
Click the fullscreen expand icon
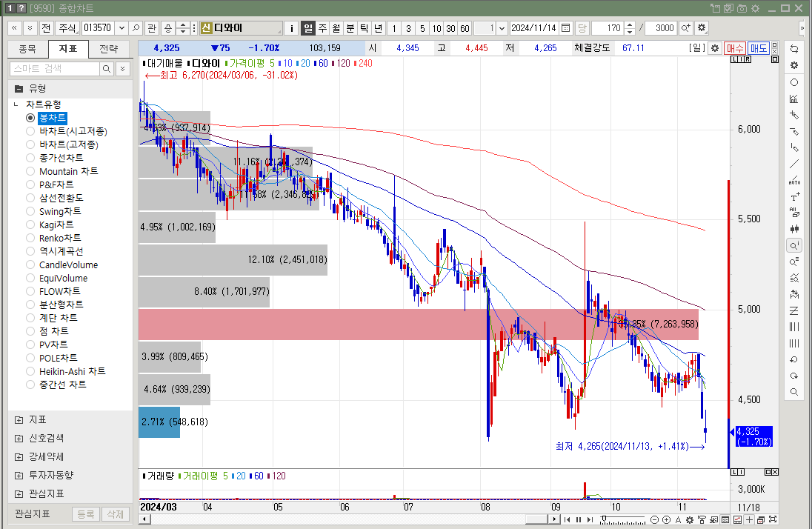click(773, 519)
